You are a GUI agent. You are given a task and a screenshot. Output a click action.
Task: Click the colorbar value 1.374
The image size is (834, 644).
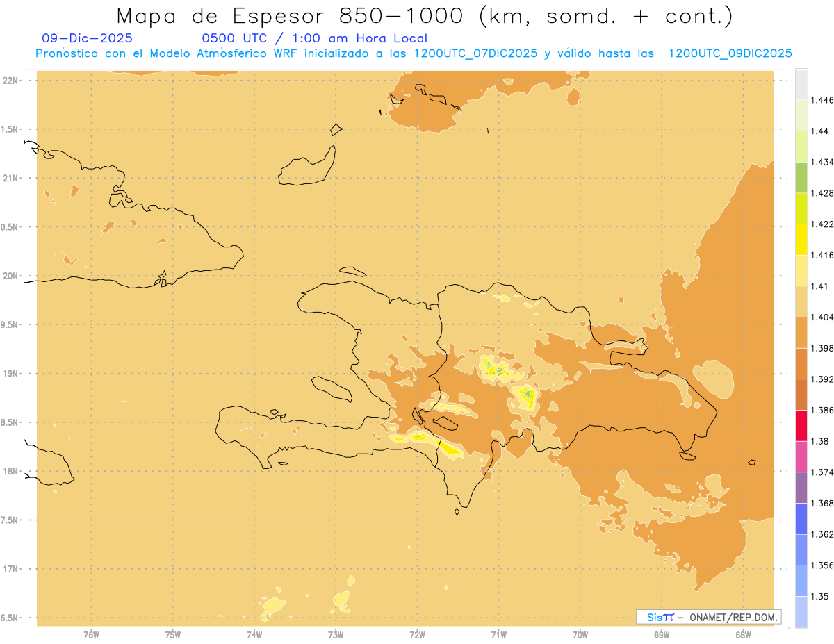pyautogui.click(x=822, y=472)
